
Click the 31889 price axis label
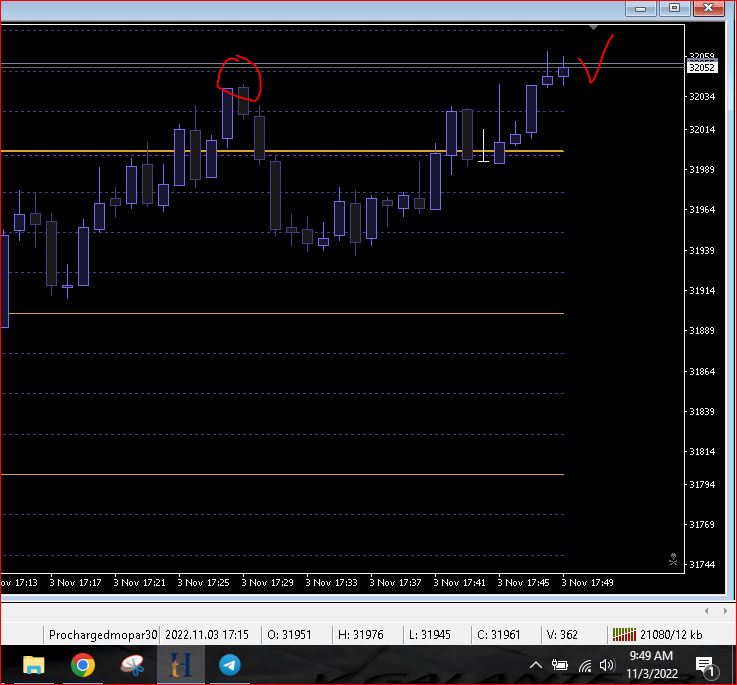(702, 331)
